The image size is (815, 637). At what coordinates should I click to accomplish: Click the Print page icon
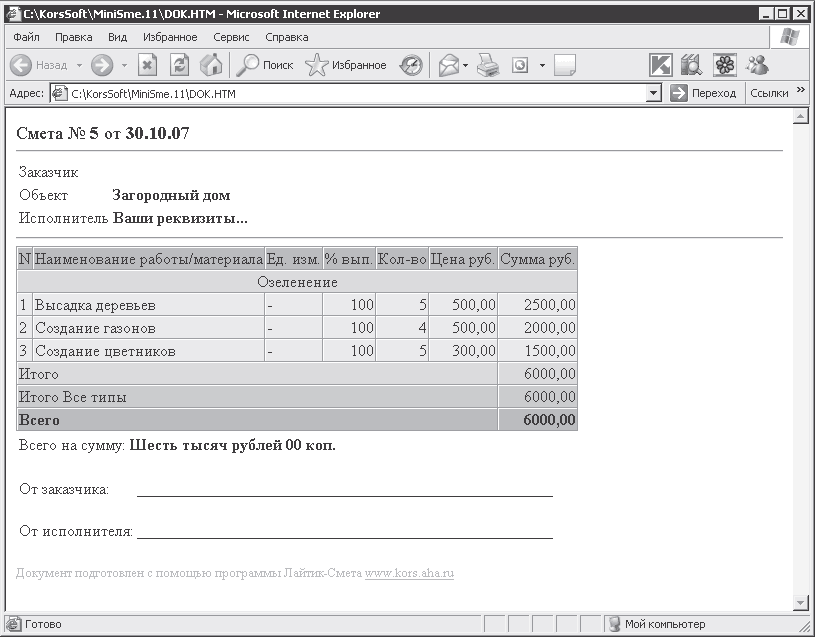coord(487,65)
